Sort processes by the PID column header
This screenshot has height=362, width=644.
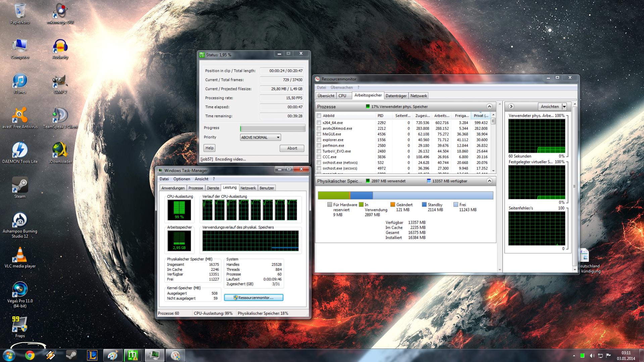(x=384, y=116)
